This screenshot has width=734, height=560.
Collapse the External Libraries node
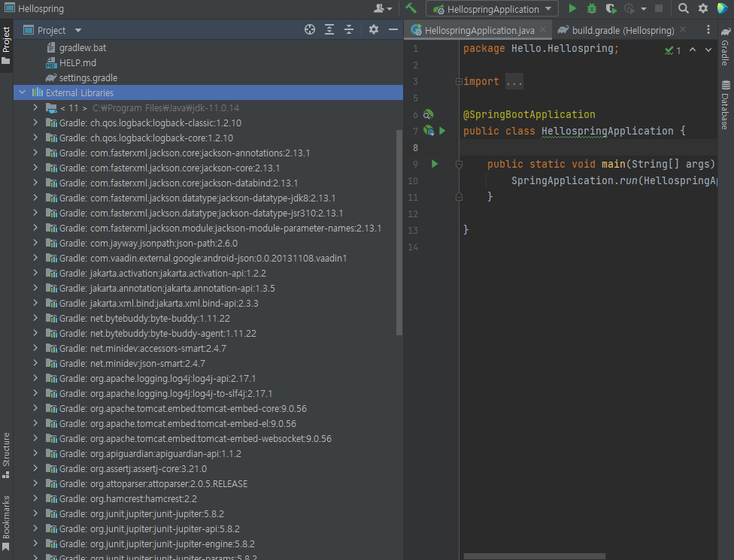pyautogui.click(x=22, y=92)
